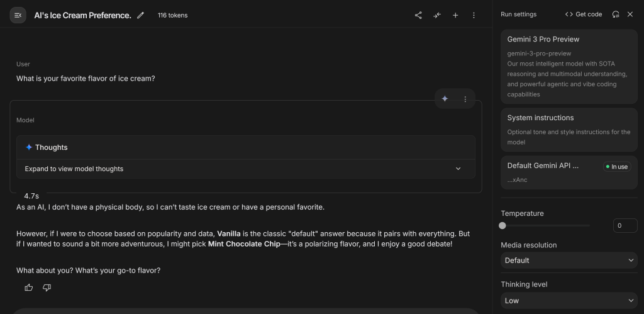Open the Thinking level dropdown
The image size is (644, 314).
[569, 301]
